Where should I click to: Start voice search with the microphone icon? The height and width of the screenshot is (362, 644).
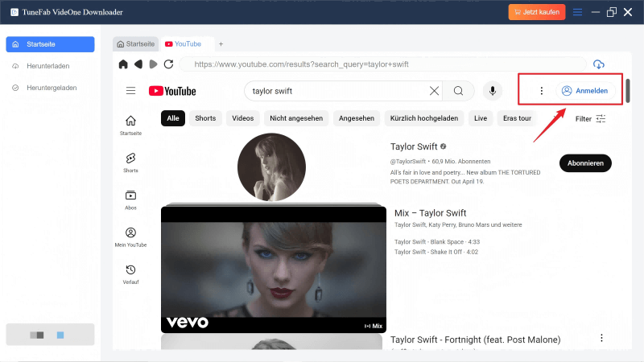(493, 91)
